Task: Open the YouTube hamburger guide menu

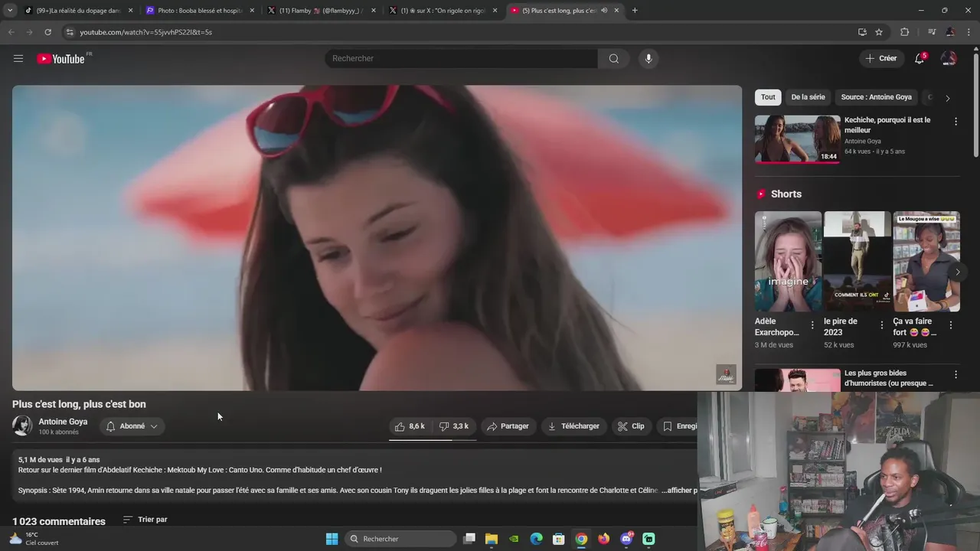Action: [18, 58]
